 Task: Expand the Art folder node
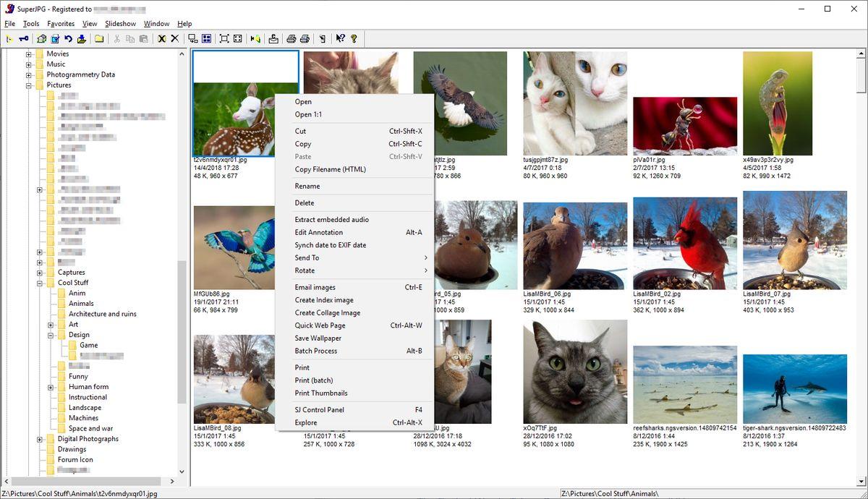pos(51,325)
